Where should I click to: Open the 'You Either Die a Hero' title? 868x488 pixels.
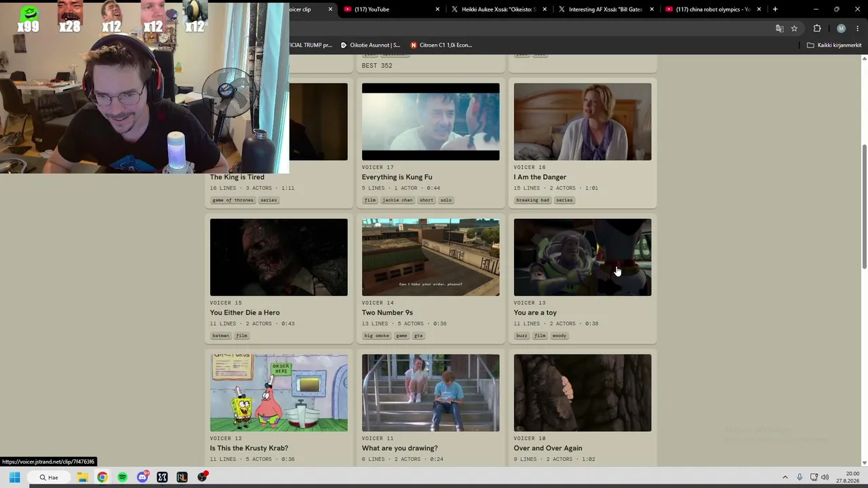[245, 312]
